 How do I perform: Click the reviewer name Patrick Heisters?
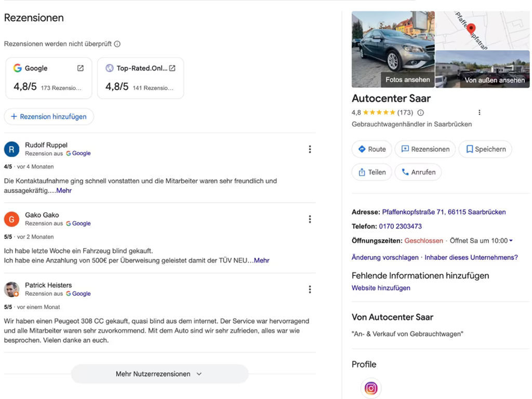pyautogui.click(x=48, y=285)
